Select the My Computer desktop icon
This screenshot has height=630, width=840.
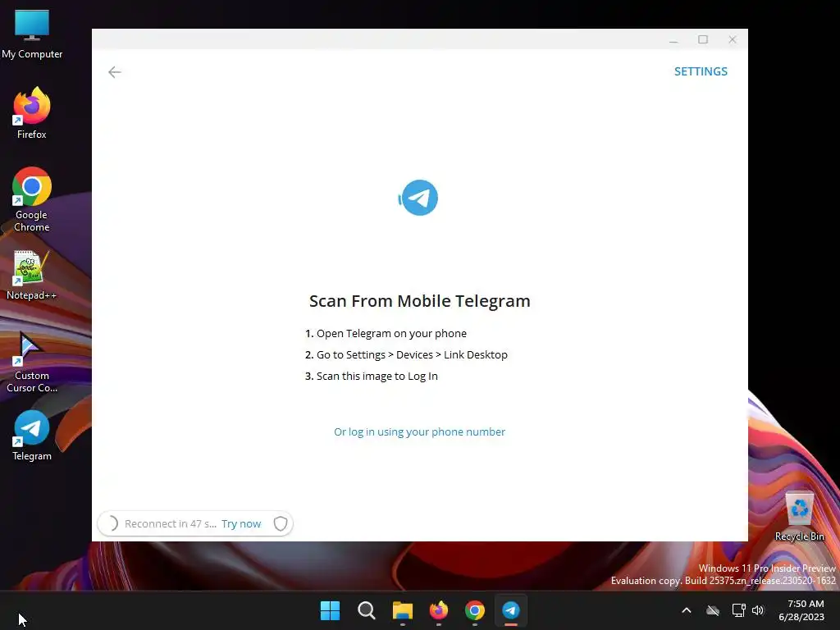coord(32,34)
